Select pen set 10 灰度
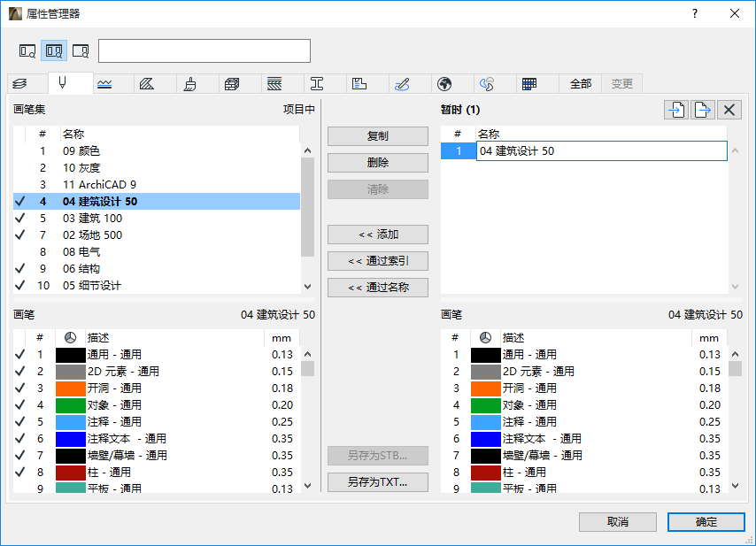This screenshot has height=546, width=756. [x=157, y=168]
